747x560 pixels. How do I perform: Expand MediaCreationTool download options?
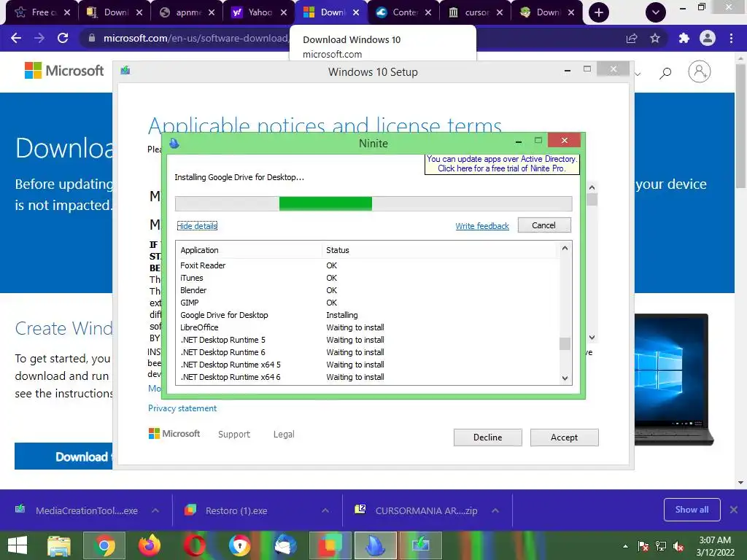(x=155, y=510)
